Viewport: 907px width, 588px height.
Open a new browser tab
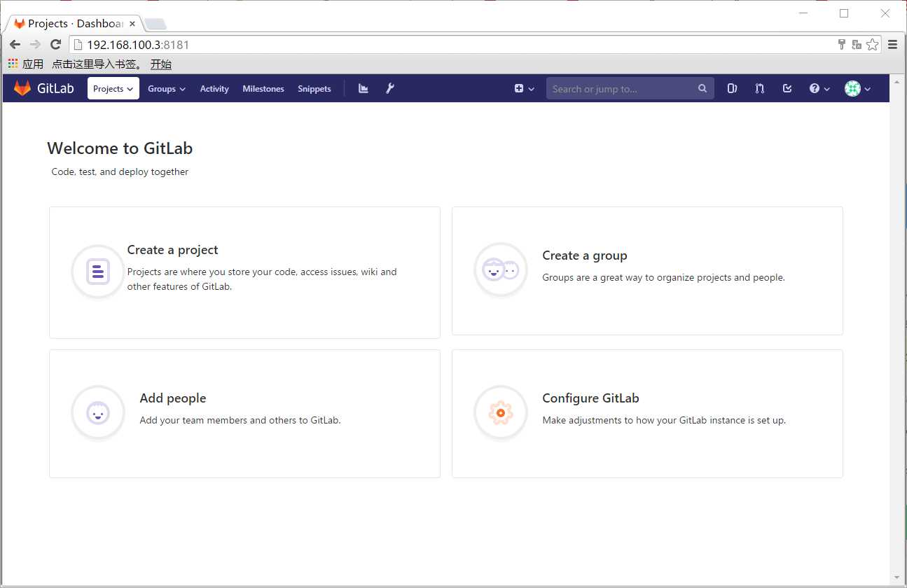155,24
